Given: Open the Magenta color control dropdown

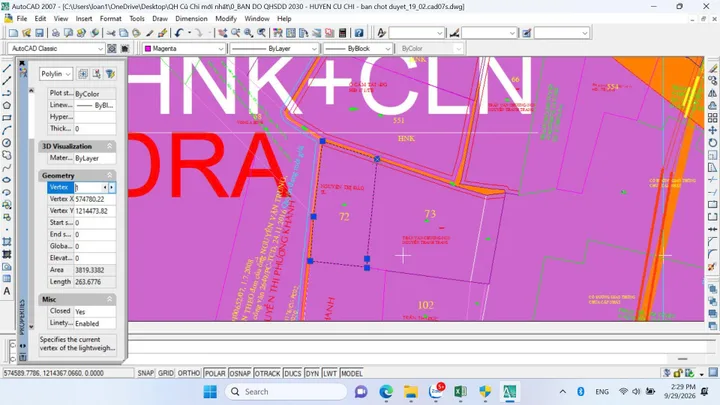Looking at the screenshot, I should [221, 49].
